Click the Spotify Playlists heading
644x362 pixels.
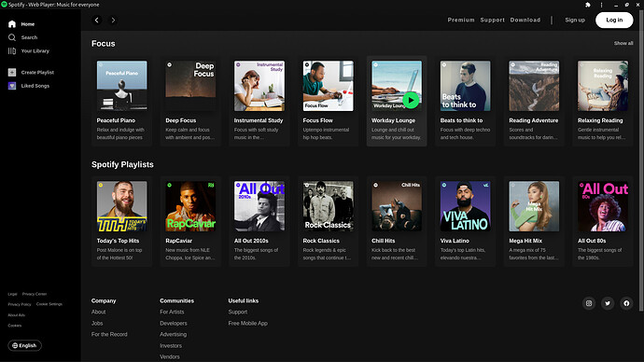(x=122, y=164)
